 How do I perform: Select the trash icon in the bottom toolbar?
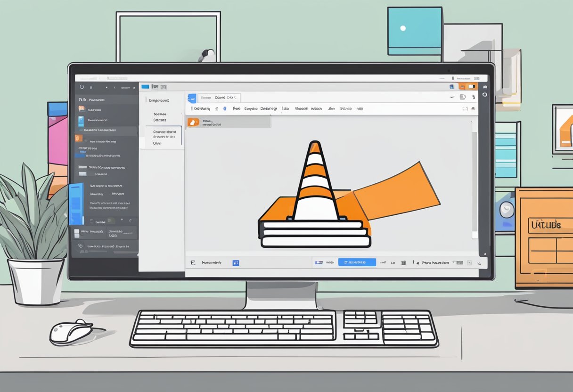(403, 262)
